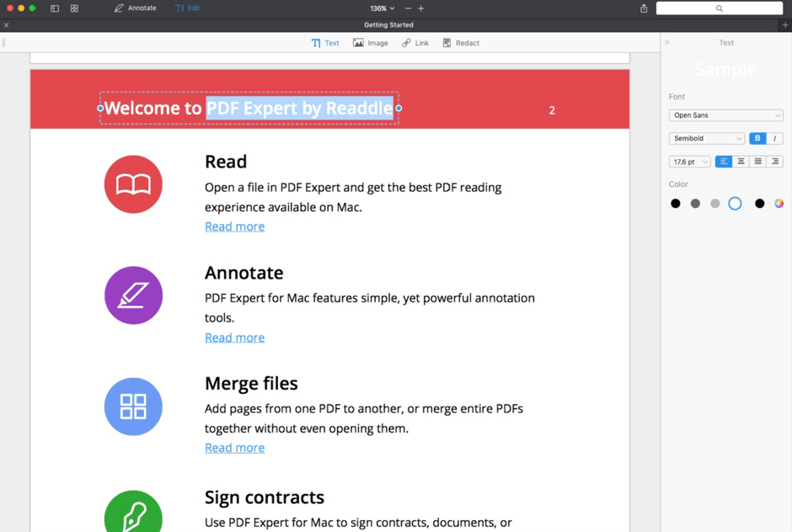The height and width of the screenshot is (532, 792).
Task: Select the Link tool
Action: [415, 43]
